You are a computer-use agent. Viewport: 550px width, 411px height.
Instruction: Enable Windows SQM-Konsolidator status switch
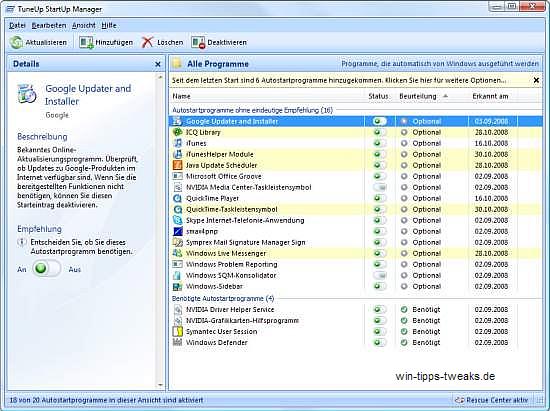(x=380, y=275)
